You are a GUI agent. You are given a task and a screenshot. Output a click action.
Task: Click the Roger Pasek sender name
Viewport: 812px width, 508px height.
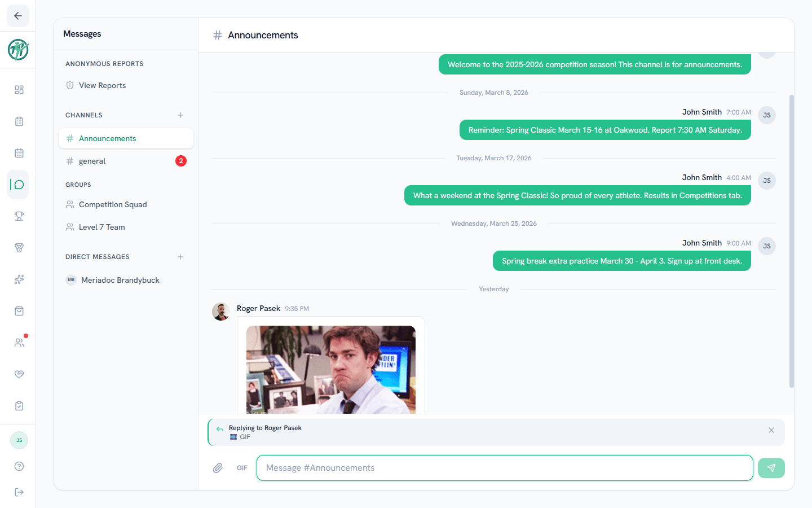tap(258, 308)
